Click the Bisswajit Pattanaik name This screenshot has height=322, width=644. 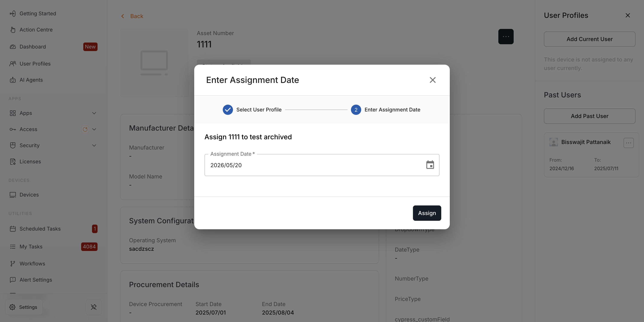pyautogui.click(x=586, y=142)
